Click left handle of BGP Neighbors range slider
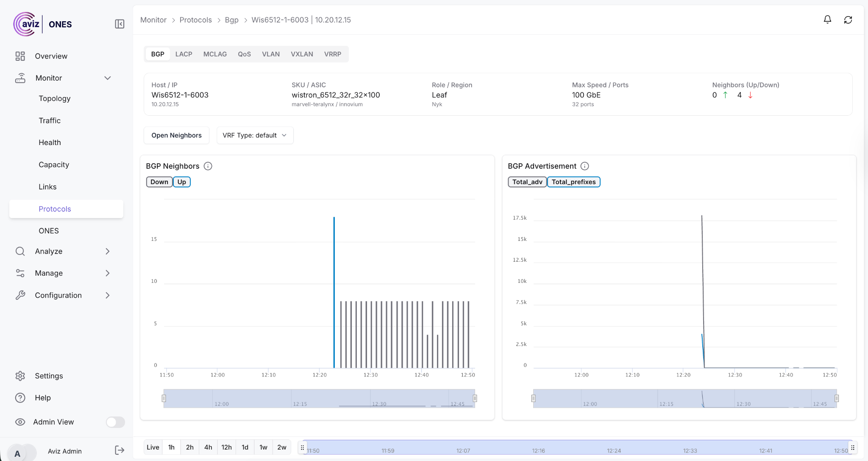 click(x=164, y=398)
